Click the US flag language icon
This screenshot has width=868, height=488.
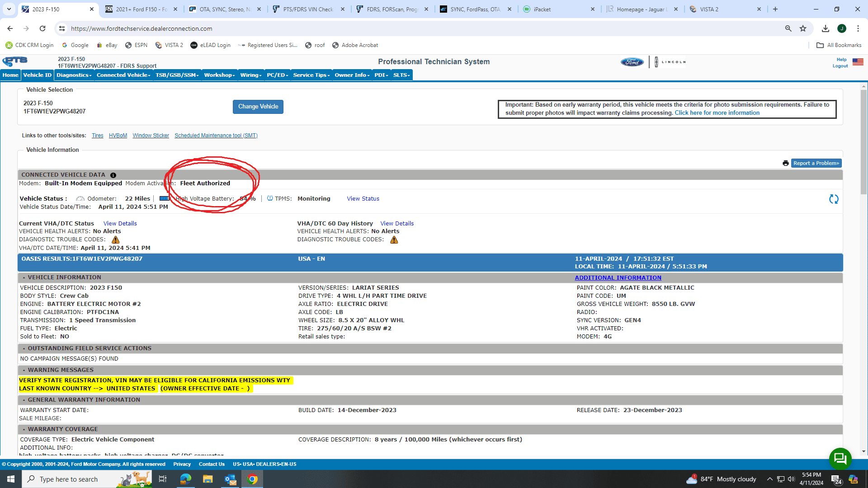pyautogui.click(x=858, y=62)
